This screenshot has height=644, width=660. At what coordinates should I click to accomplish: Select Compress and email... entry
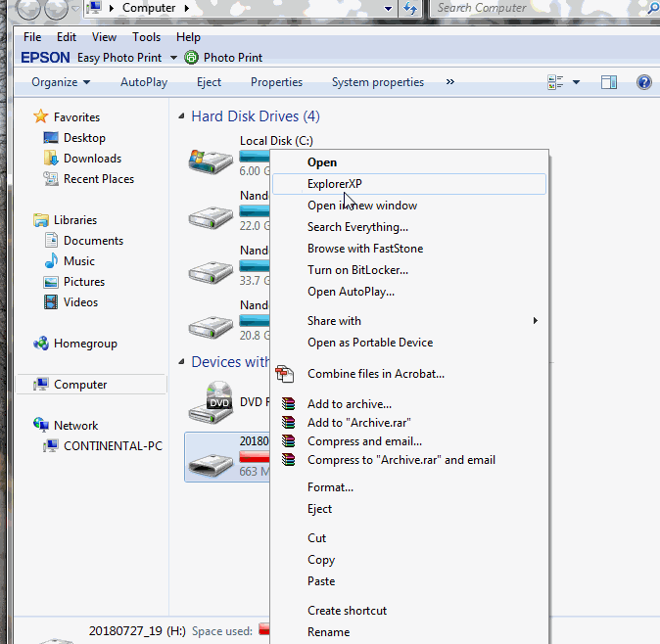[409, 441]
